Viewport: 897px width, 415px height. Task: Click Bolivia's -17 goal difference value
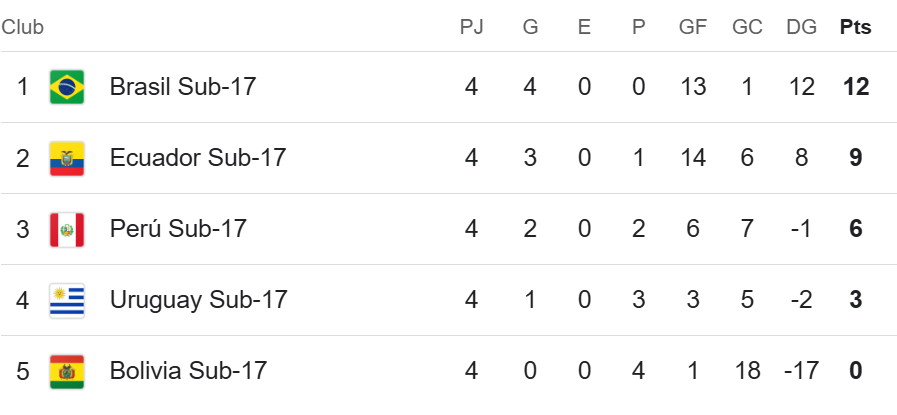tap(801, 371)
